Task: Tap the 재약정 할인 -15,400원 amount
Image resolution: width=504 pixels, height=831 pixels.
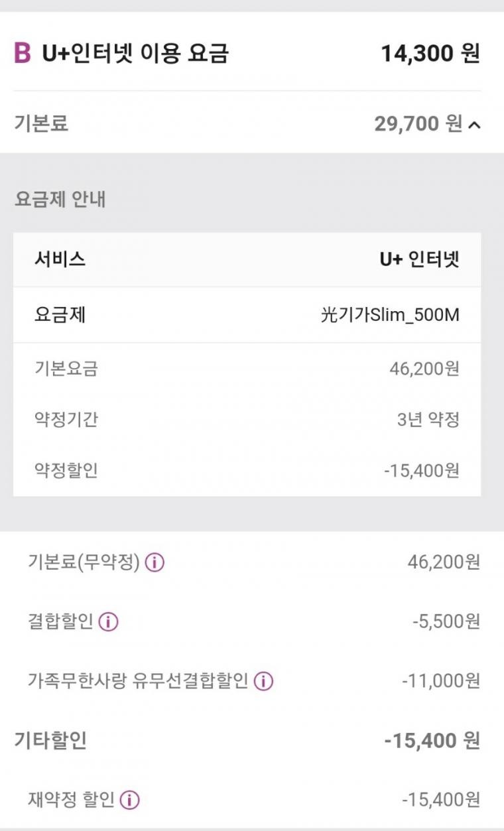Action: [441, 800]
